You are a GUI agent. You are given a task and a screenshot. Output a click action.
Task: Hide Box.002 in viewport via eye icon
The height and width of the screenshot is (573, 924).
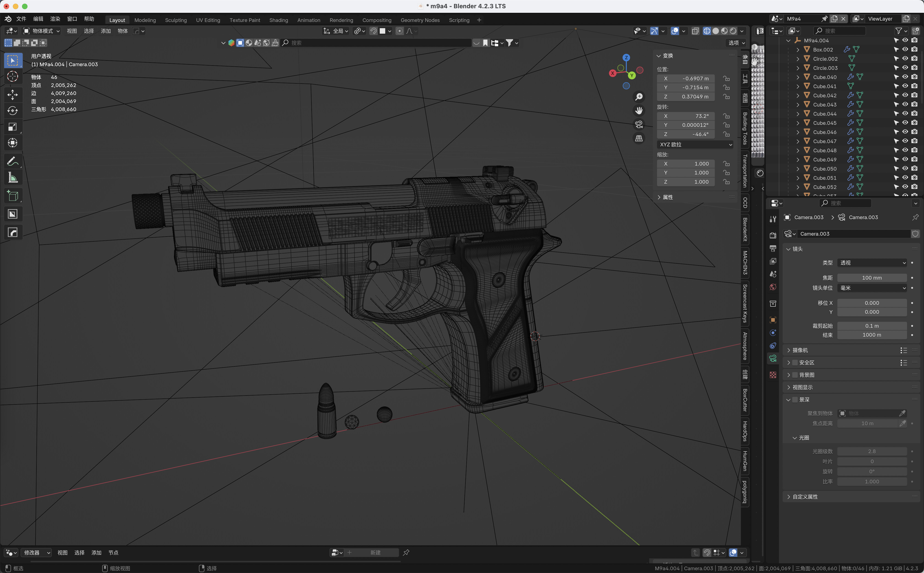click(x=905, y=49)
